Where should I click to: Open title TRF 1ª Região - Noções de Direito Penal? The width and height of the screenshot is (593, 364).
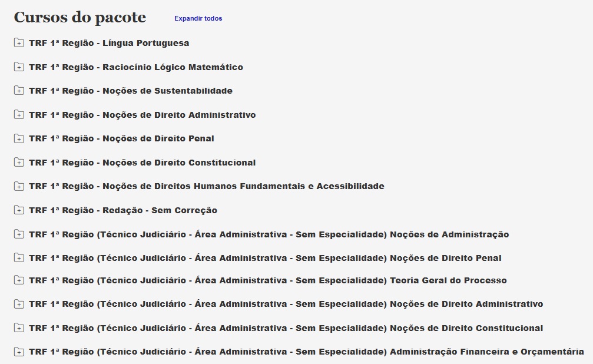(121, 139)
